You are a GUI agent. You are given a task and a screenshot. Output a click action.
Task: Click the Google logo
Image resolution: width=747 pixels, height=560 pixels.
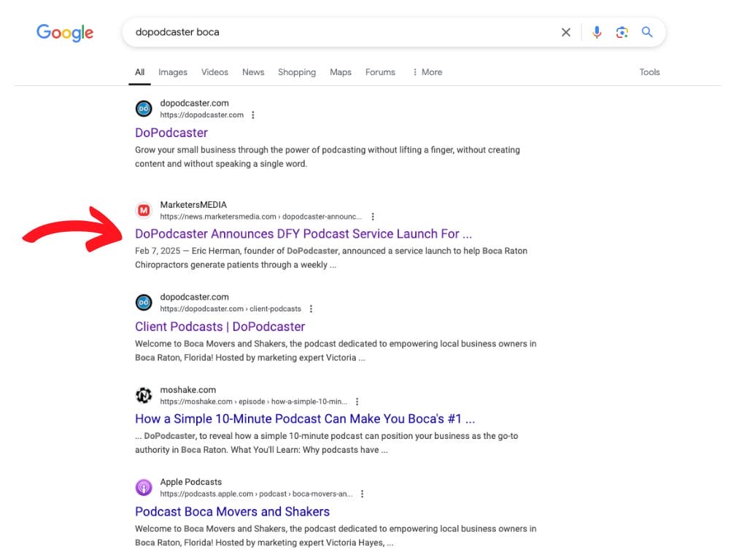point(65,33)
